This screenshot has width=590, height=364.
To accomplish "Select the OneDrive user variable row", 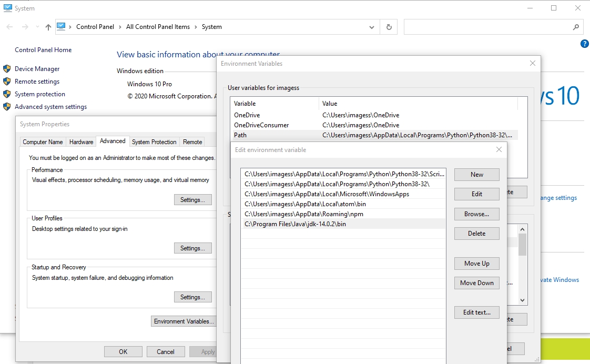I will click(374, 115).
